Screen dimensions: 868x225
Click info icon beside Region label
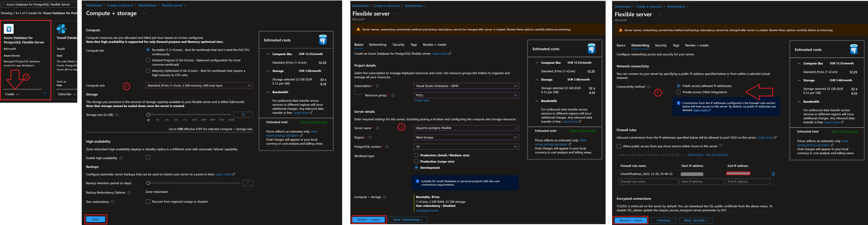point(370,138)
